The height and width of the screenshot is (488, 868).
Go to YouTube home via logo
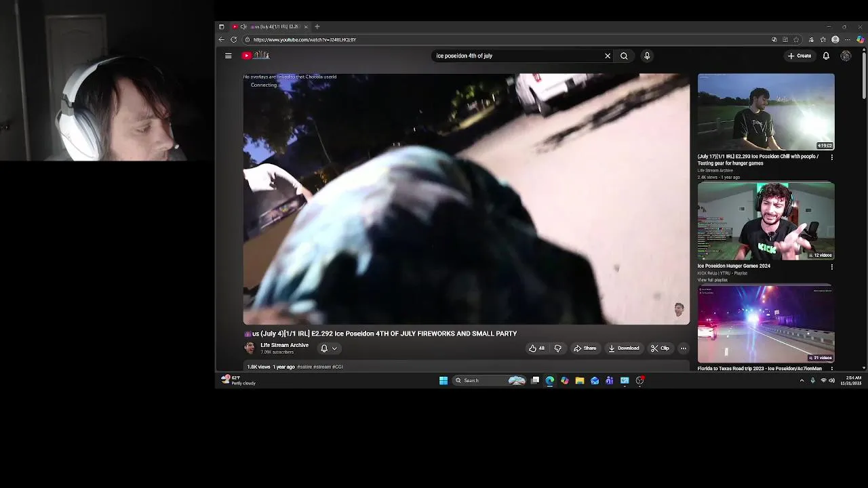coord(256,56)
